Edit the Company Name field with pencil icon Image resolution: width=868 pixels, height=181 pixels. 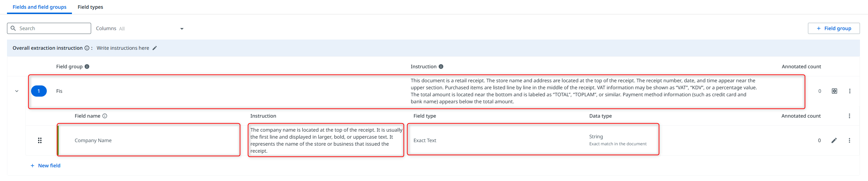[834, 140]
